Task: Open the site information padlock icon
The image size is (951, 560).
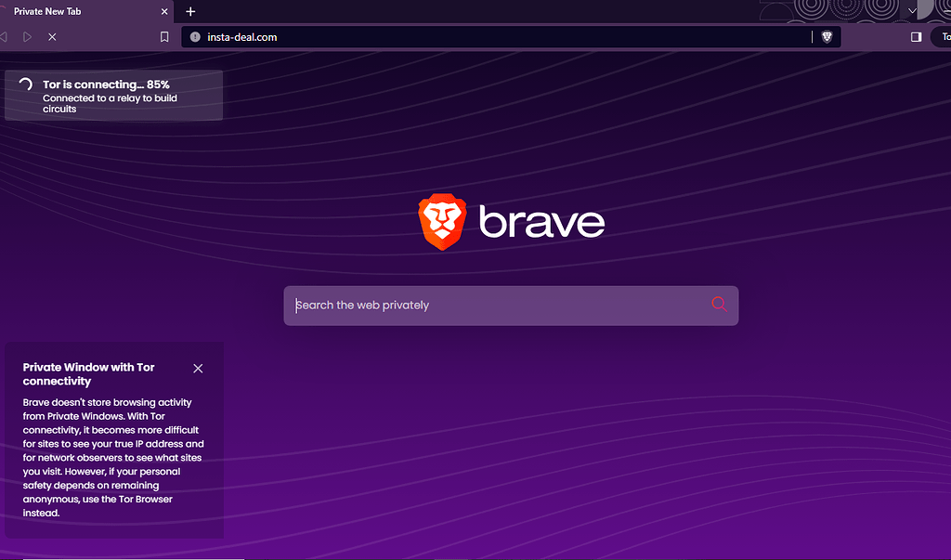Action: 194,37
